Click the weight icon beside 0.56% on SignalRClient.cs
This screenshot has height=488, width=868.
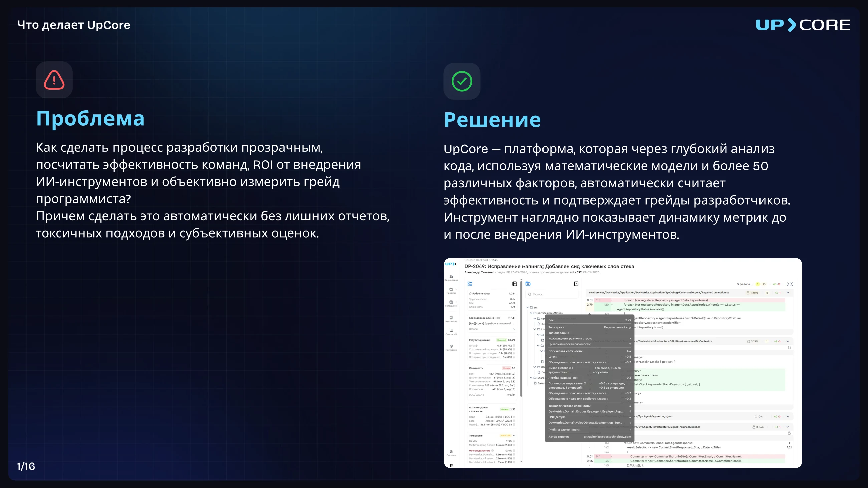coord(754,427)
